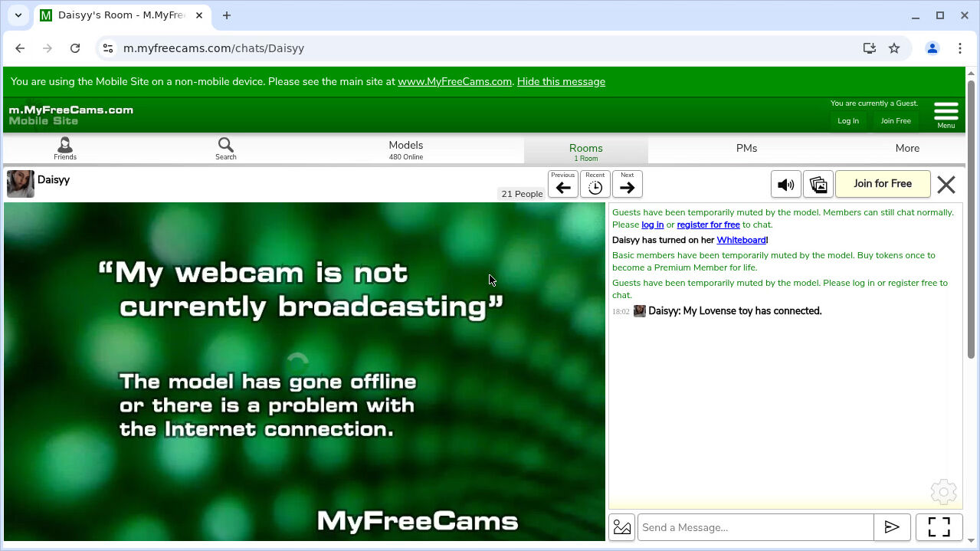Open the Search tab

tap(226, 149)
